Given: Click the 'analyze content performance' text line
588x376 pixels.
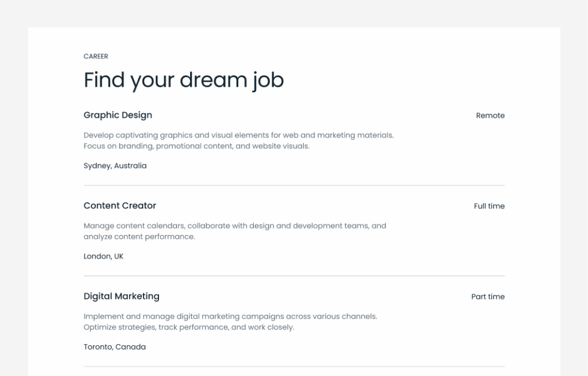Looking at the screenshot, I should (x=139, y=237).
